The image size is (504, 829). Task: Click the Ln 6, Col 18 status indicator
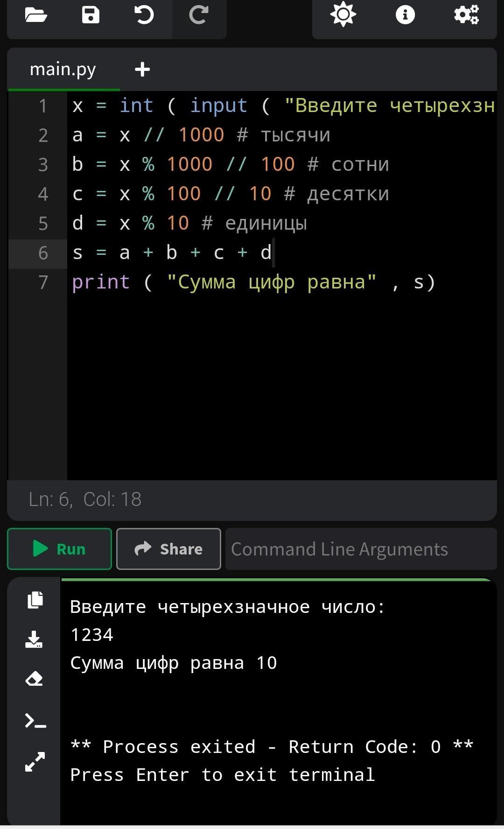click(x=85, y=499)
